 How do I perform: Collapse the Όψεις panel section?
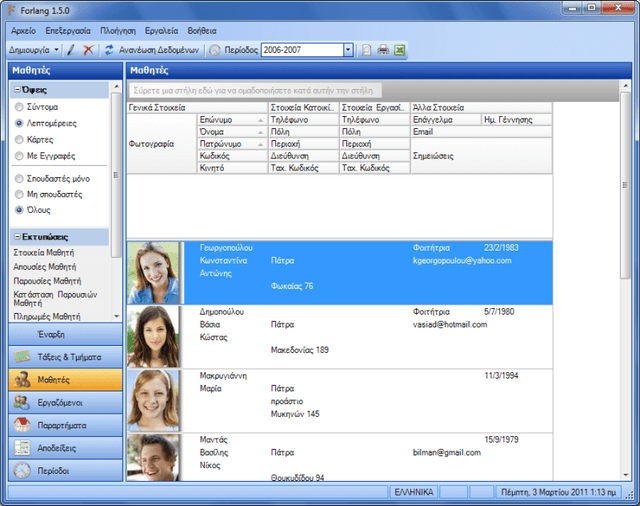click(17, 89)
